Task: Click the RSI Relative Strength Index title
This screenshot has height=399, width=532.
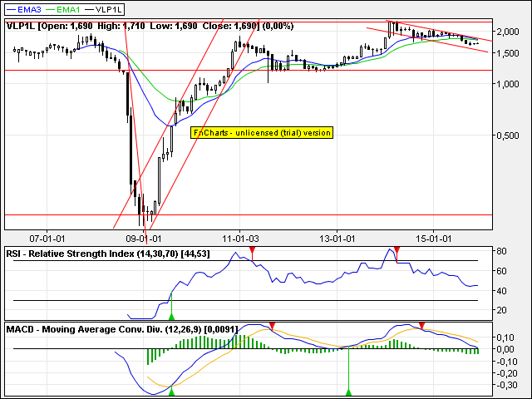Action: [108, 254]
